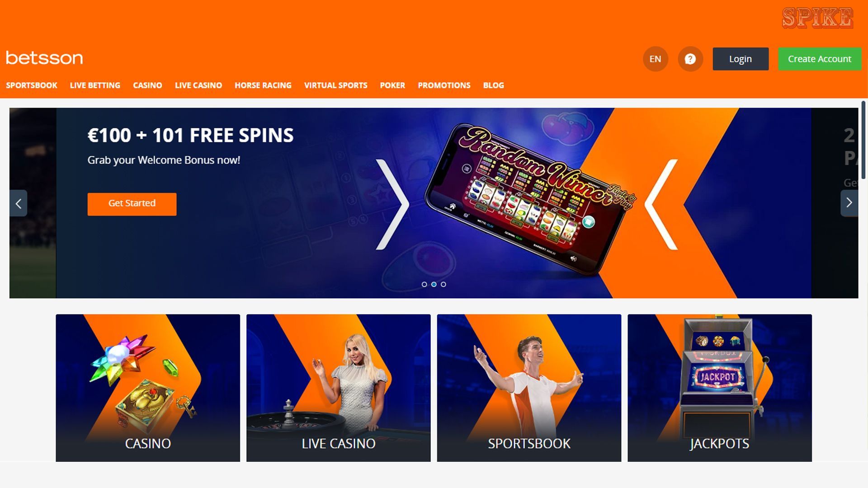The width and height of the screenshot is (868, 488).
Task: Select the first carousel dot
Action: tap(424, 284)
